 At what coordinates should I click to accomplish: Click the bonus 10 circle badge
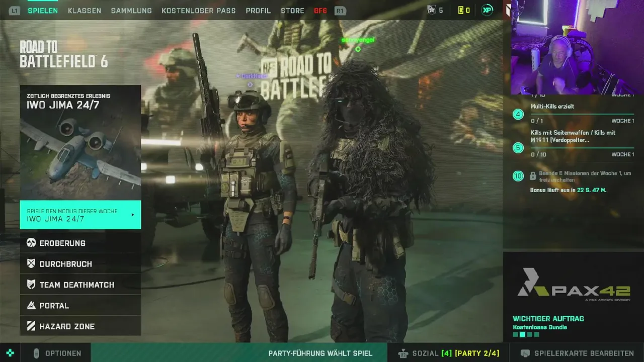pos(518,176)
